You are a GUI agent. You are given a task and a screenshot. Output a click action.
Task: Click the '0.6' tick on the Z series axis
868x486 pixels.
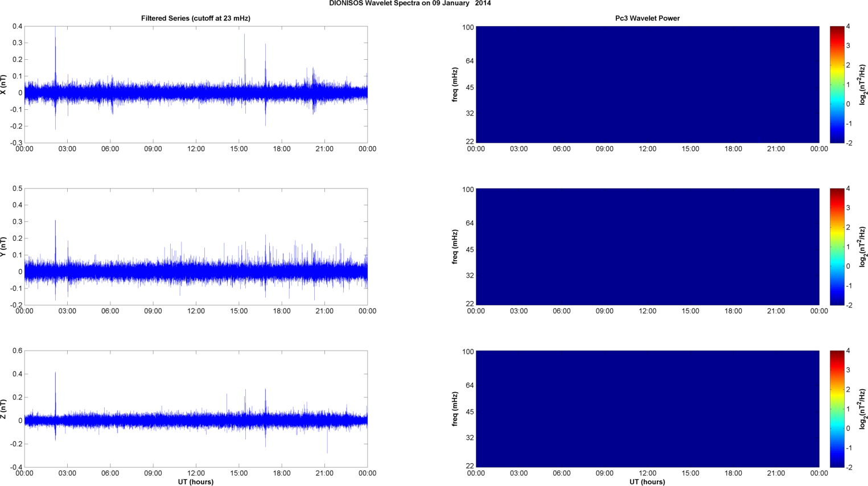click(x=18, y=351)
